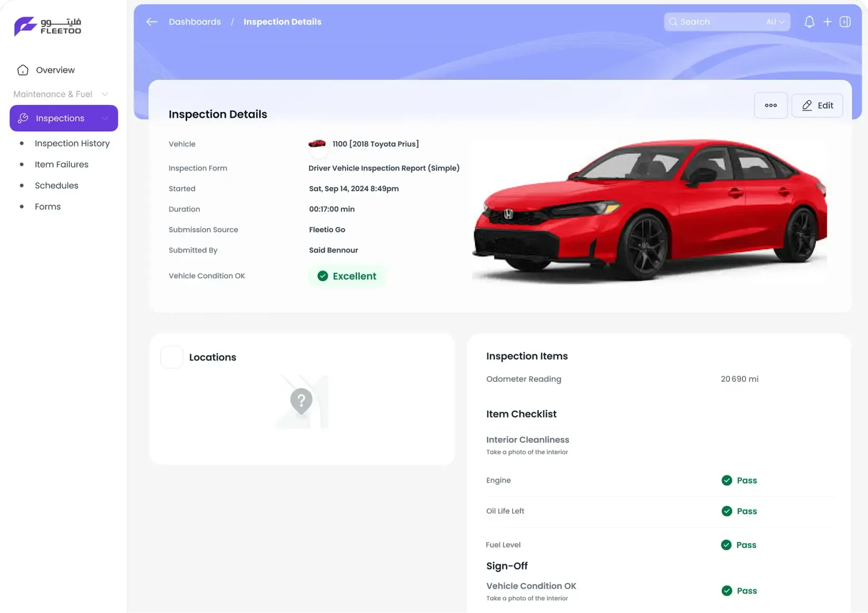Screen dimensions: 868x613
Task: Open the Forms sidebar item
Action: pyautogui.click(x=47, y=207)
